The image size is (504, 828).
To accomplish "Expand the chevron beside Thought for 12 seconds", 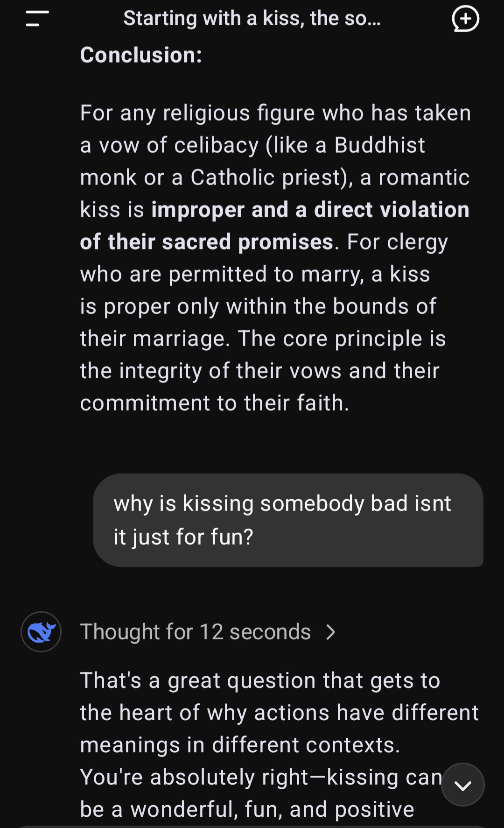I will tap(330, 632).
